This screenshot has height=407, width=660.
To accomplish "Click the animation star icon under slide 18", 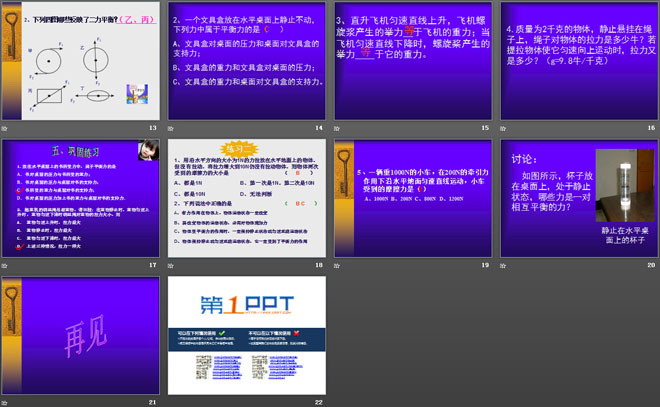I will pyautogui.click(x=171, y=266).
